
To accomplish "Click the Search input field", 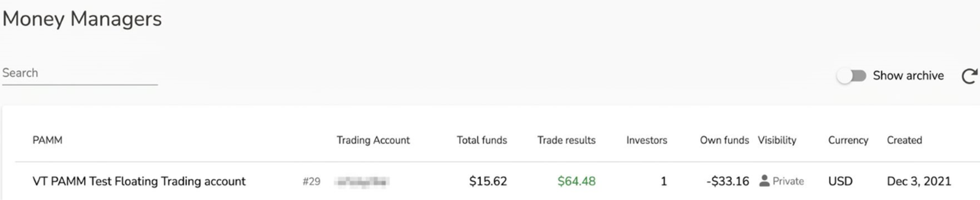I will tap(80, 73).
